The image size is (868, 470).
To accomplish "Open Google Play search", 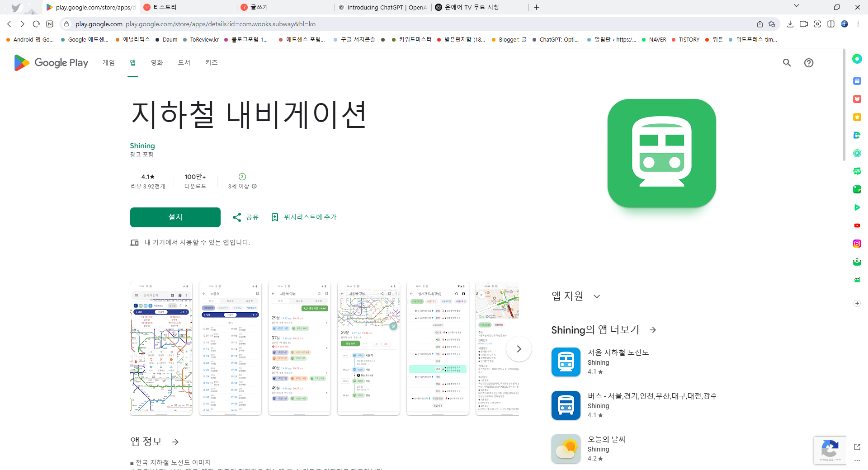I will tap(787, 63).
